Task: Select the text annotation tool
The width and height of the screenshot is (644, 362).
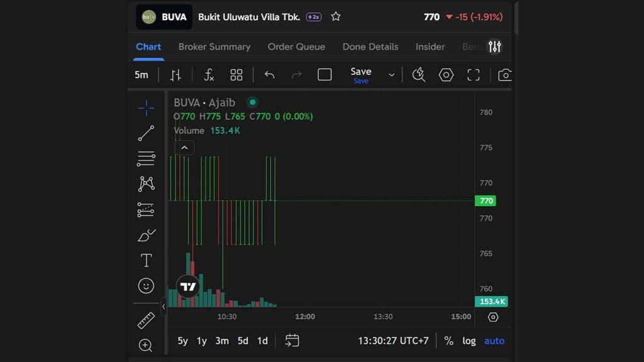Action: [146, 260]
